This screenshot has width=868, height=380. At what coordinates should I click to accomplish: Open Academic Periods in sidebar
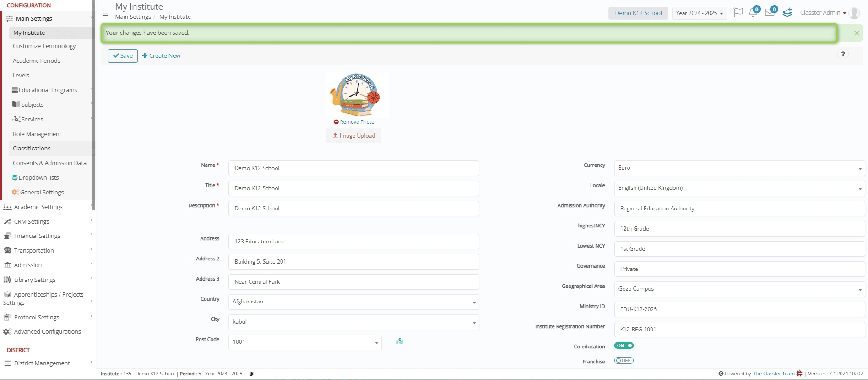(36, 61)
